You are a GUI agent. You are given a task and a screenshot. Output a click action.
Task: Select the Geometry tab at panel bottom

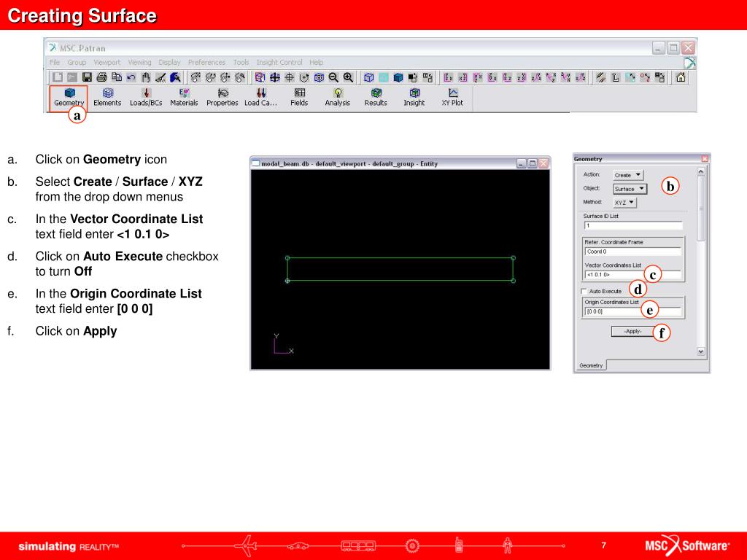coord(591,365)
